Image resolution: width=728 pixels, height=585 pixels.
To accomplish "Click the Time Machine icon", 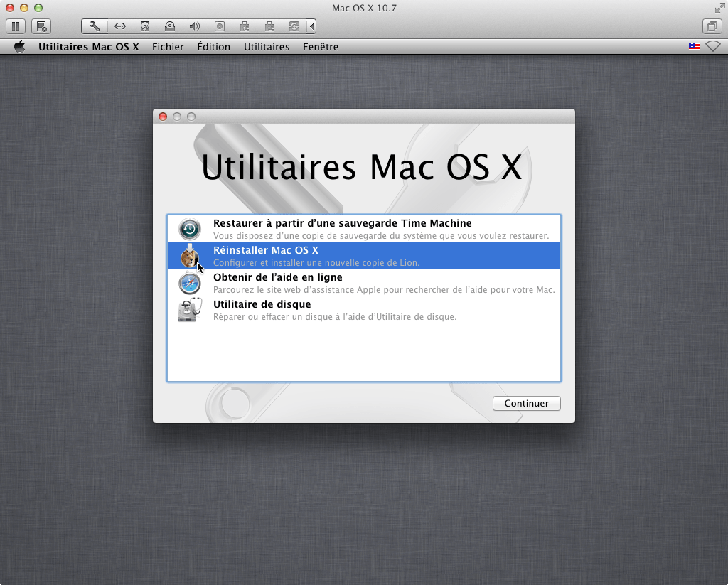I will click(190, 229).
